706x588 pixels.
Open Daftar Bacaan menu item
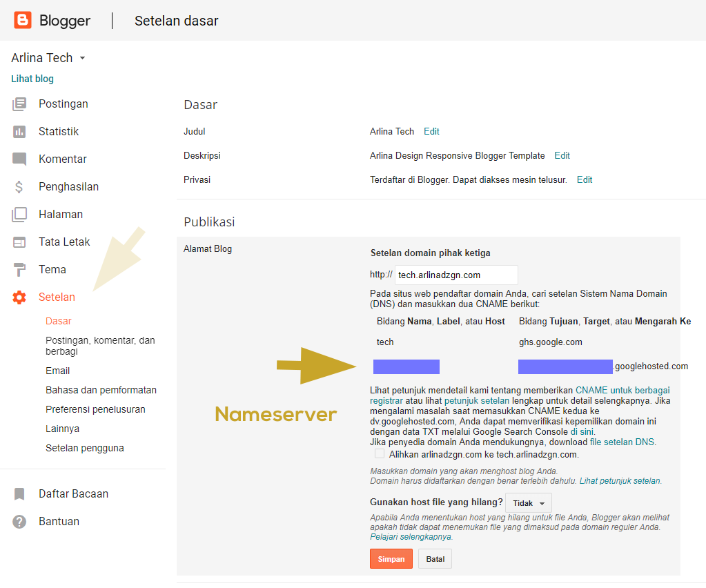click(73, 494)
